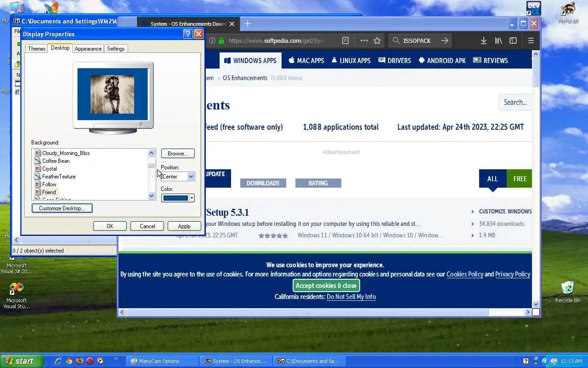Click Do Not Sell My Info link
The height and width of the screenshot is (368, 588).
[351, 297]
